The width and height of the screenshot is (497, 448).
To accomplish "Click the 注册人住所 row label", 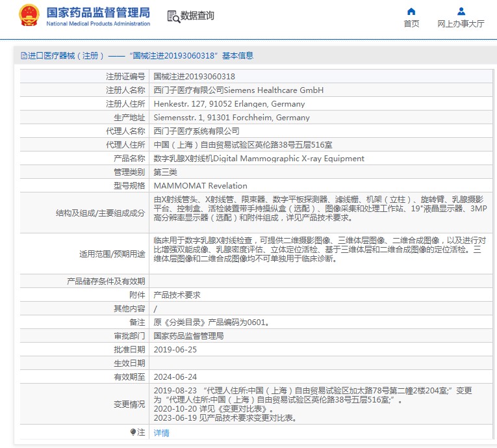I will coord(125,104).
